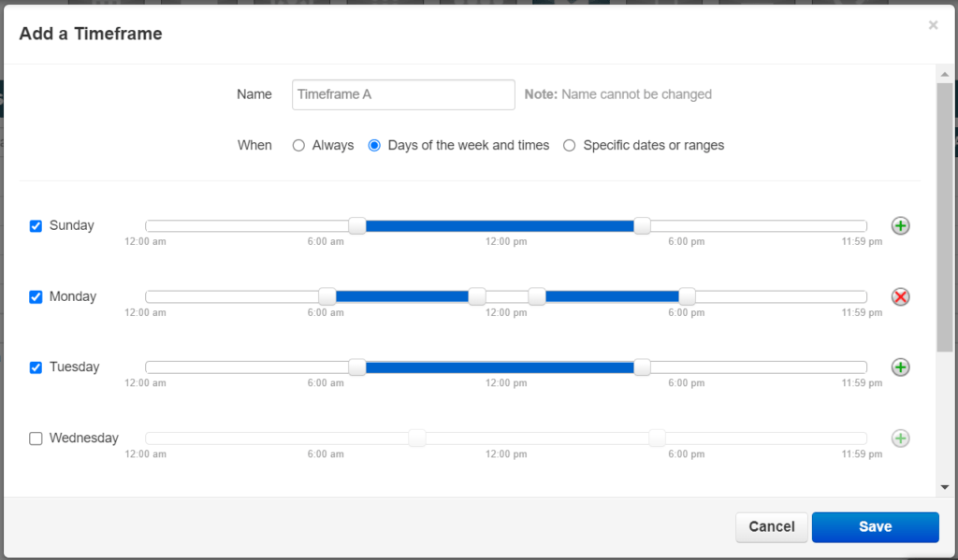Click the Timeframe name input field
Viewport: 958px width, 560px height.
tap(403, 94)
